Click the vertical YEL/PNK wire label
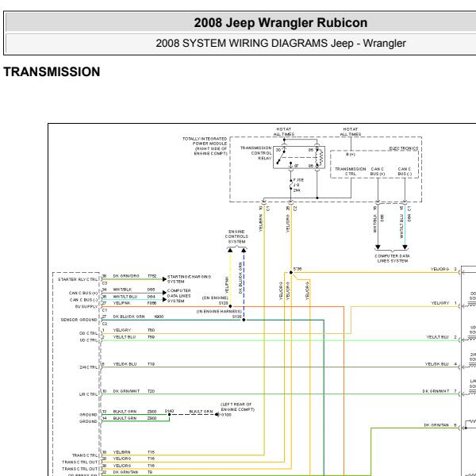Viewport: 476px width, 476px height. click(x=227, y=285)
